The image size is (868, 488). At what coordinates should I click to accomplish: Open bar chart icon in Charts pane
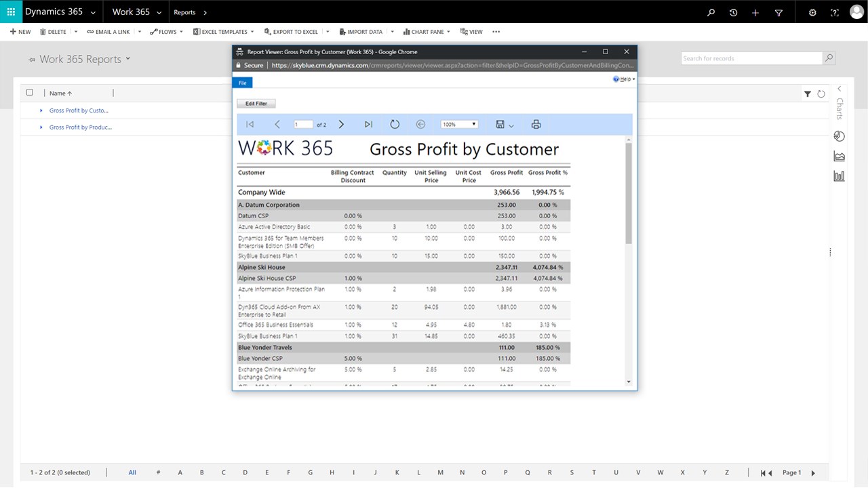pos(840,176)
